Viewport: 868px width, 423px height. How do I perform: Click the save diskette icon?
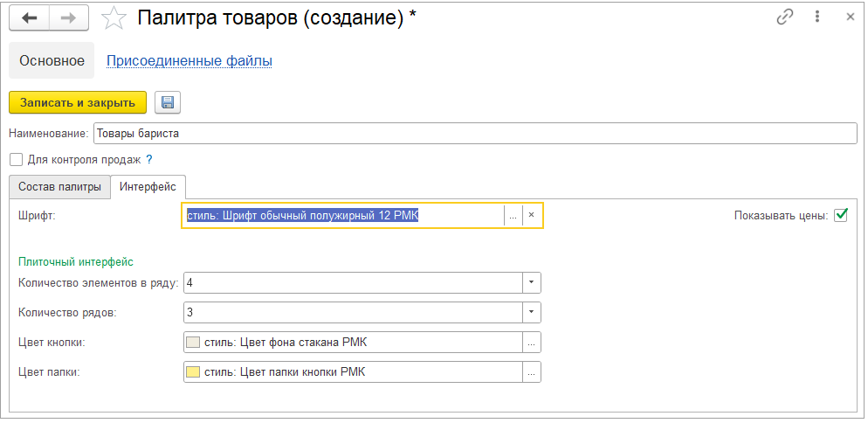(168, 102)
